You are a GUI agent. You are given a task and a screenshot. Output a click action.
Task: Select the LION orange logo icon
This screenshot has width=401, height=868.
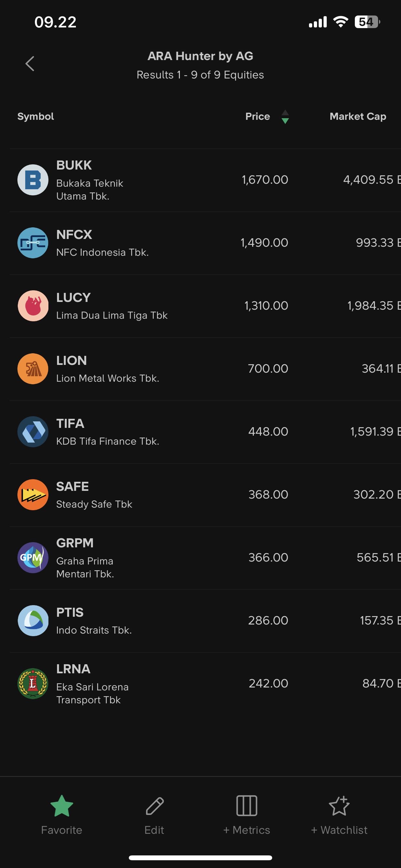point(33,369)
